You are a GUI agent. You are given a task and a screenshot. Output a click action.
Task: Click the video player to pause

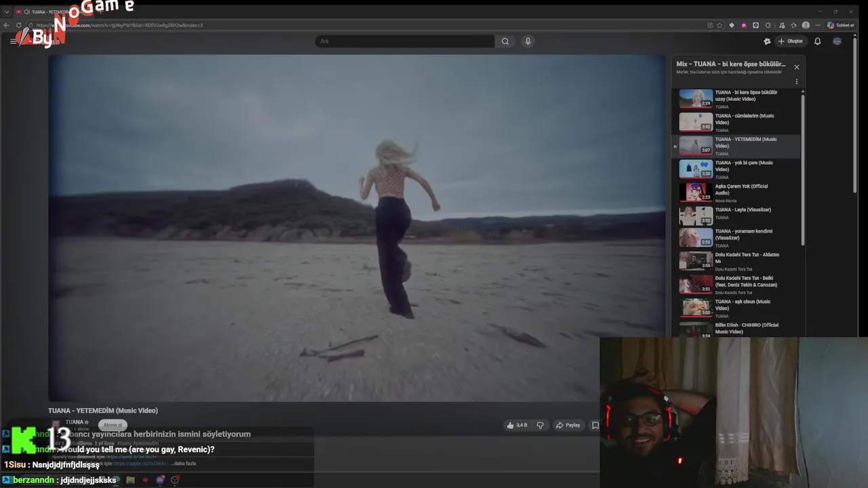(x=357, y=228)
